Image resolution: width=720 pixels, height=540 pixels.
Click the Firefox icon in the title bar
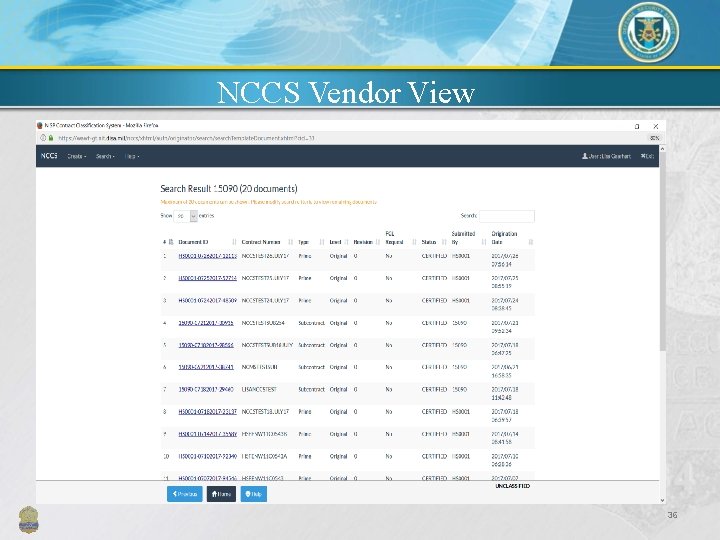click(39, 125)
